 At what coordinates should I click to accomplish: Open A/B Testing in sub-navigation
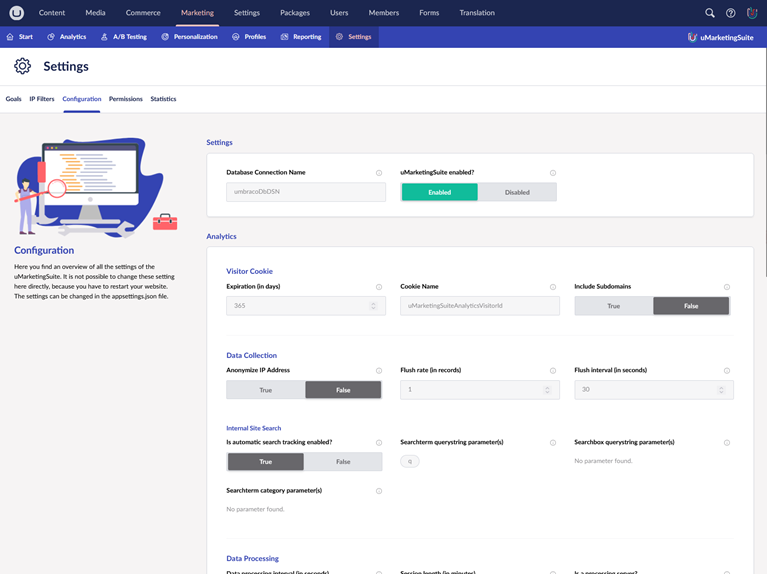(123, 37)
